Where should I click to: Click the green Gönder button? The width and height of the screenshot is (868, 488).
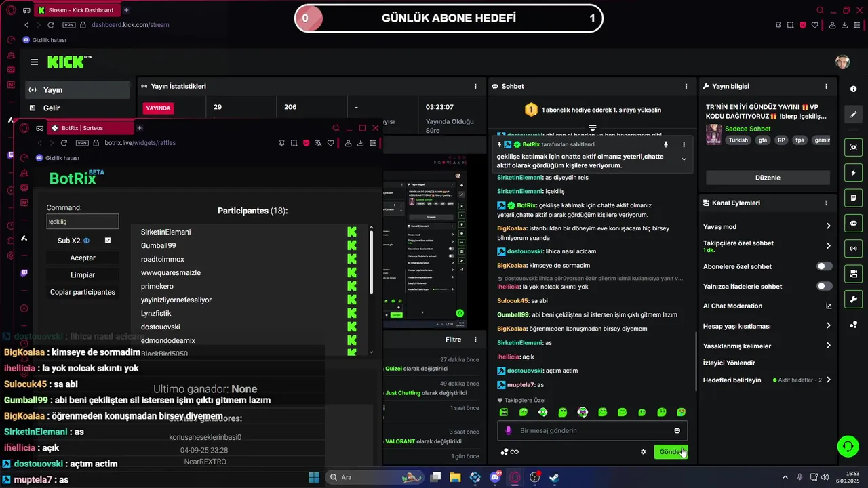click(671, 452)
